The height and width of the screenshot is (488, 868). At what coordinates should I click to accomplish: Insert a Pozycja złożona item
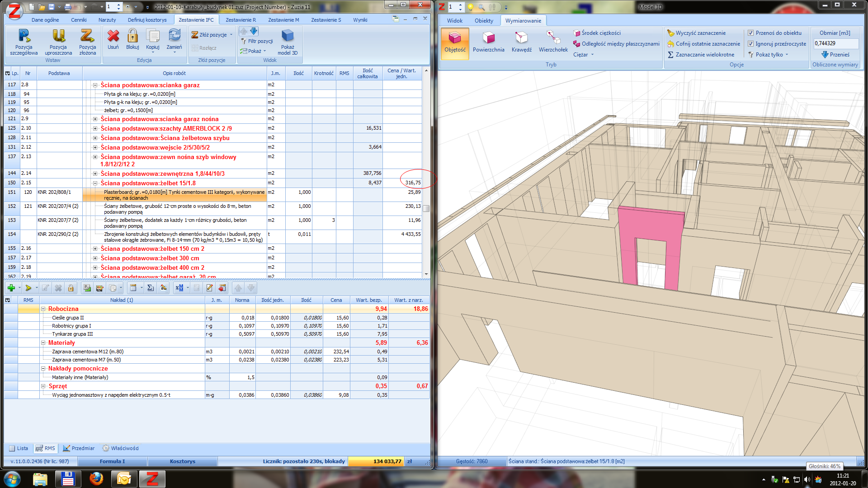(x=87, y=42)
